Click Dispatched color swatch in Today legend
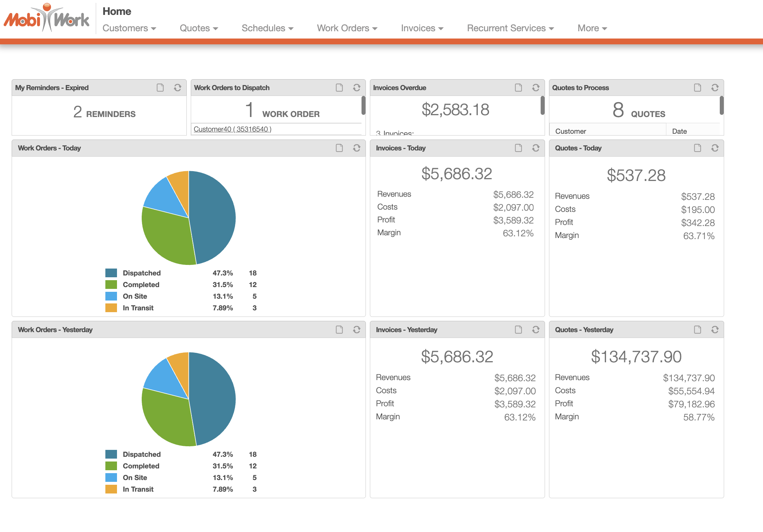 tap(111, 273)
